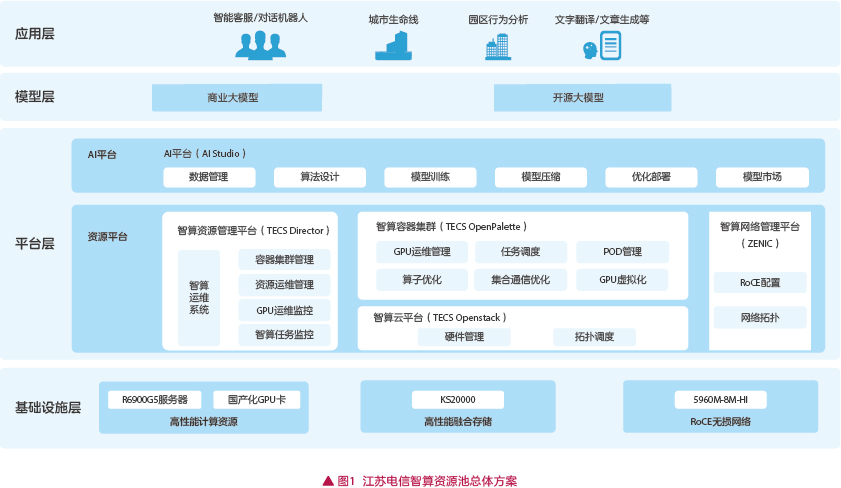Click the 模型层 layer label
841x488 pixels.
(35, 97)
